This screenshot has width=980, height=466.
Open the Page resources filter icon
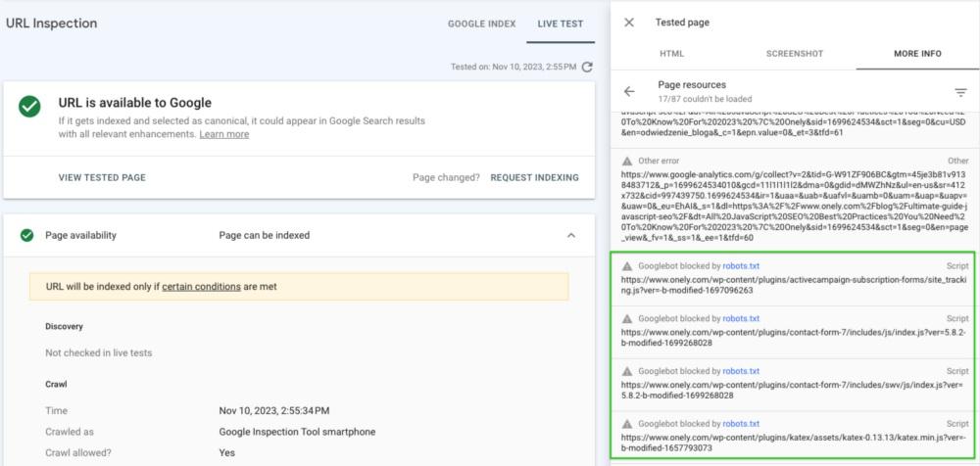click(960, 92)
